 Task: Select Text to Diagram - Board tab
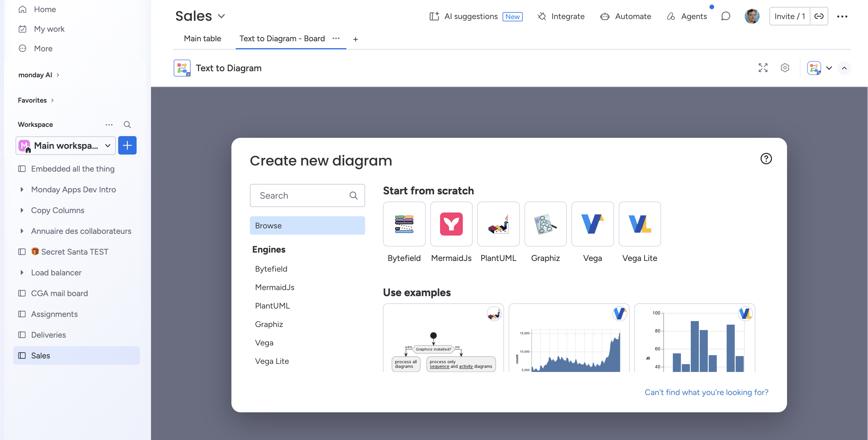click(x=282, y=38)
